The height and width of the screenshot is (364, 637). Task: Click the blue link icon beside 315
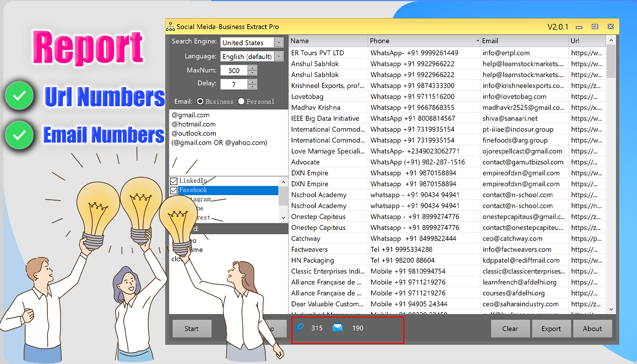pos(299,328)
